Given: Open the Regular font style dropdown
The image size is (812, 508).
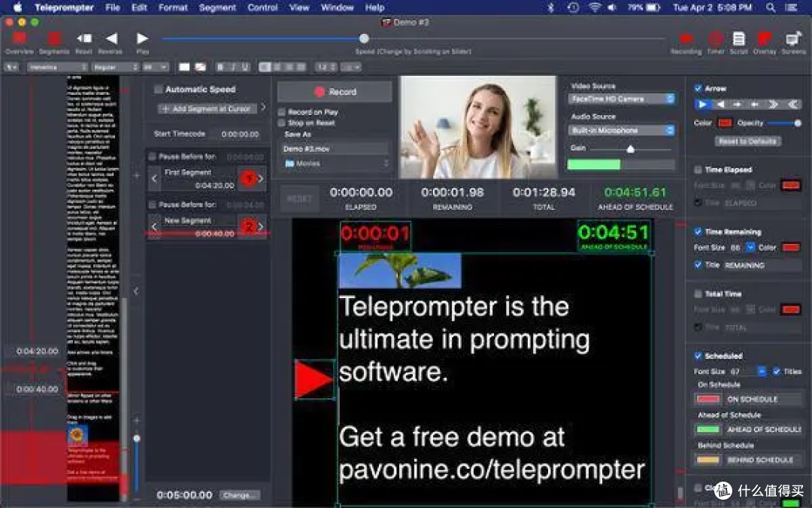Looking at the screenshot, I should click(116, 67).
